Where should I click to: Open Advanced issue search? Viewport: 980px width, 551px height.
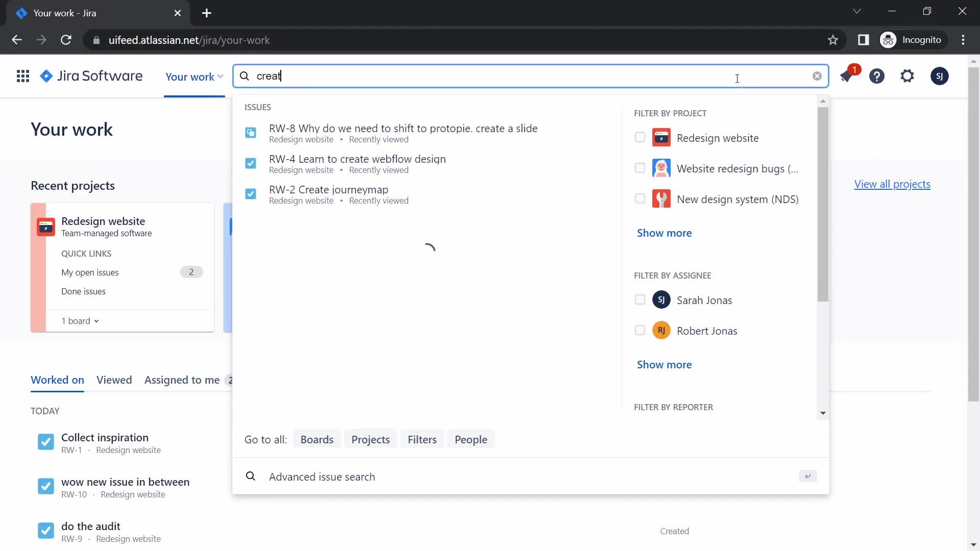click(531, 477)
